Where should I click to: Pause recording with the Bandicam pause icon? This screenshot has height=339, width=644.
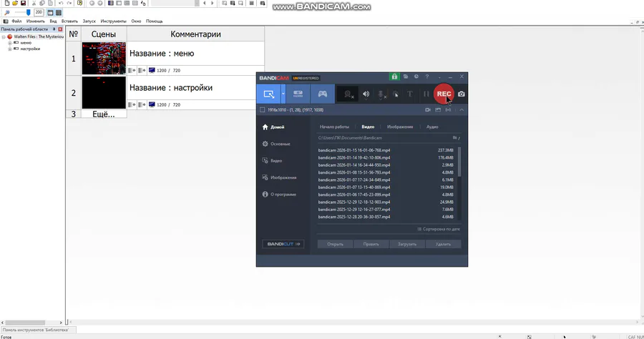(426, 94)
